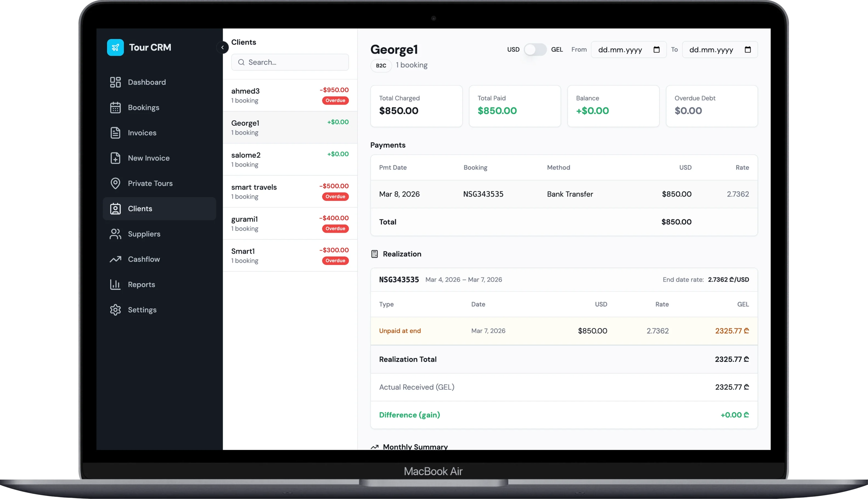Image resolution: width=868 pixels, height=499 pixels.
Task: Click the B2C badge under George1
Action: click(381, 65)
